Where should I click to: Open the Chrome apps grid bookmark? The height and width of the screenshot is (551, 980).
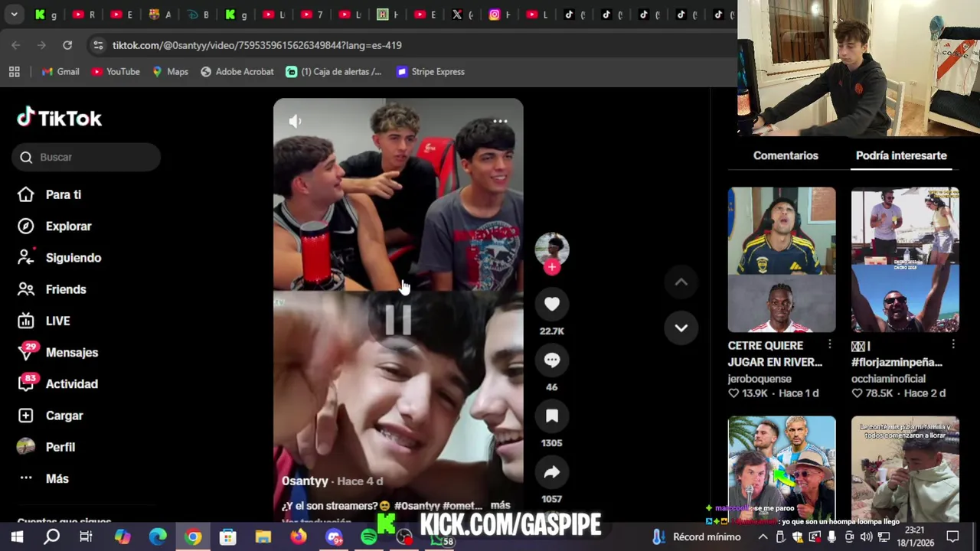pyautogui.click(x=14, y=71)
